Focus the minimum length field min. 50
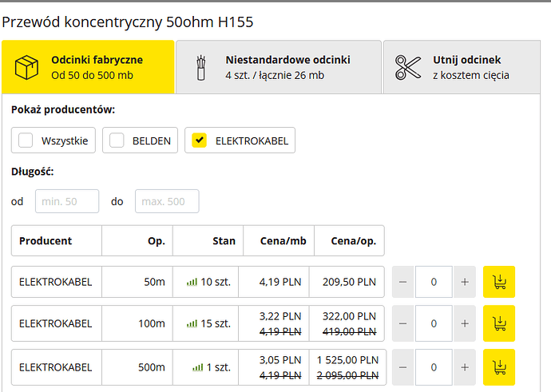Screen dimensions: 551x392 [67, 201]
